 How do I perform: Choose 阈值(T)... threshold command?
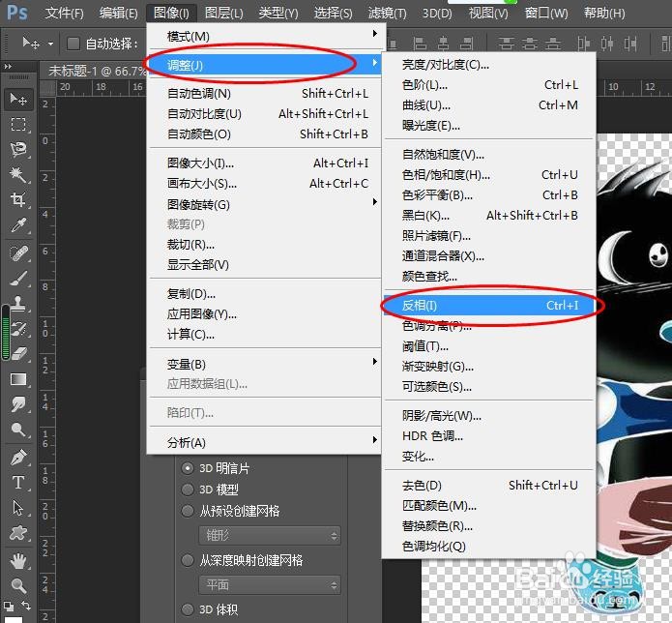pyautogui.click(x=488, y=346)
